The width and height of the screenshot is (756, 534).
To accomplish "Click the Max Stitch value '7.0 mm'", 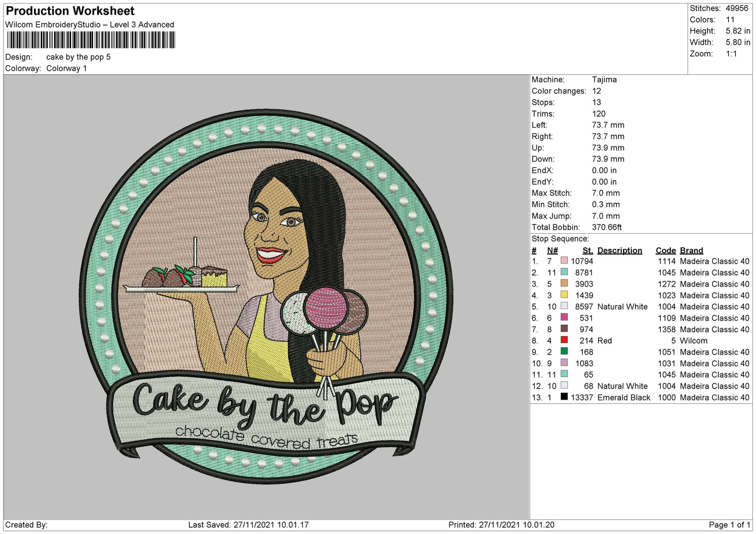I will click(x=606, y=193).
